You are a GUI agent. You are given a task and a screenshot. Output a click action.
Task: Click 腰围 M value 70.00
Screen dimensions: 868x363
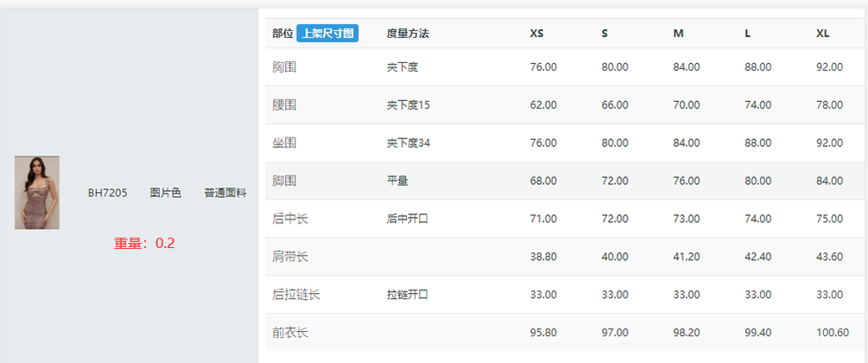coord(687,105)
